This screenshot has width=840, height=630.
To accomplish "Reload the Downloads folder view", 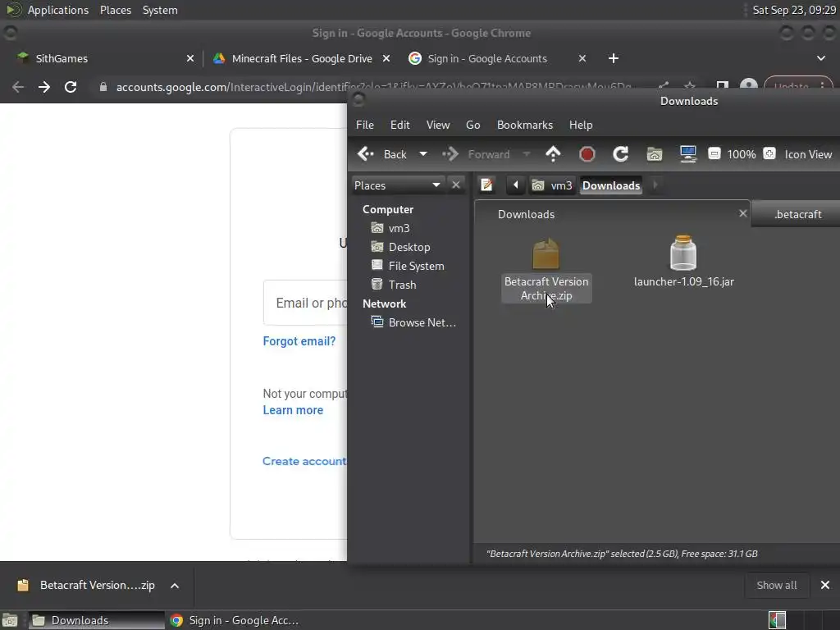I will 620,154.
